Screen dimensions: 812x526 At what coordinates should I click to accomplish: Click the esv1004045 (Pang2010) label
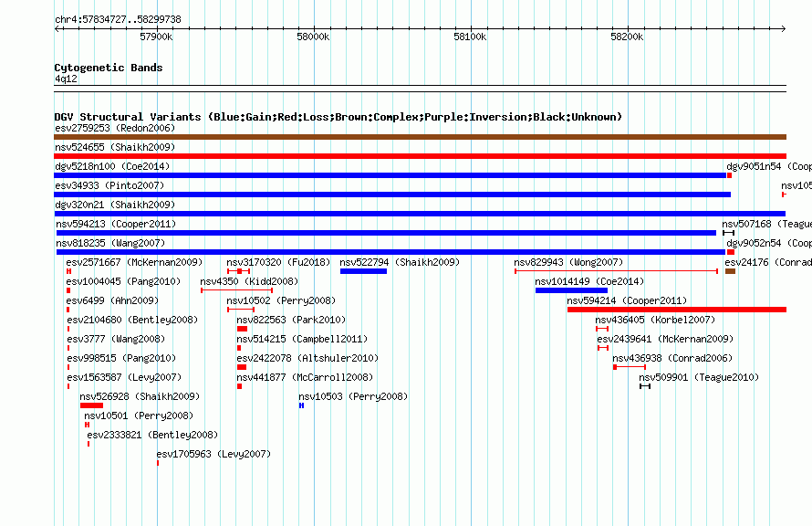coord(123,281)
